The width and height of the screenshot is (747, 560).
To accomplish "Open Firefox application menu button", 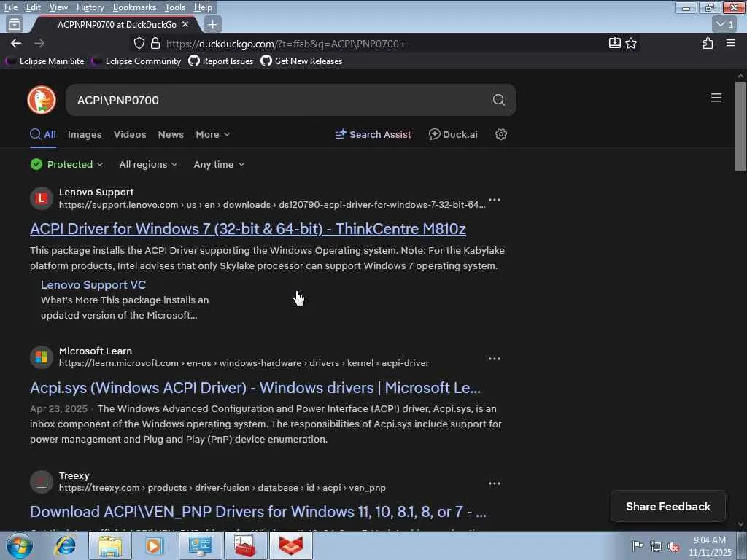I will coord(731,43).
